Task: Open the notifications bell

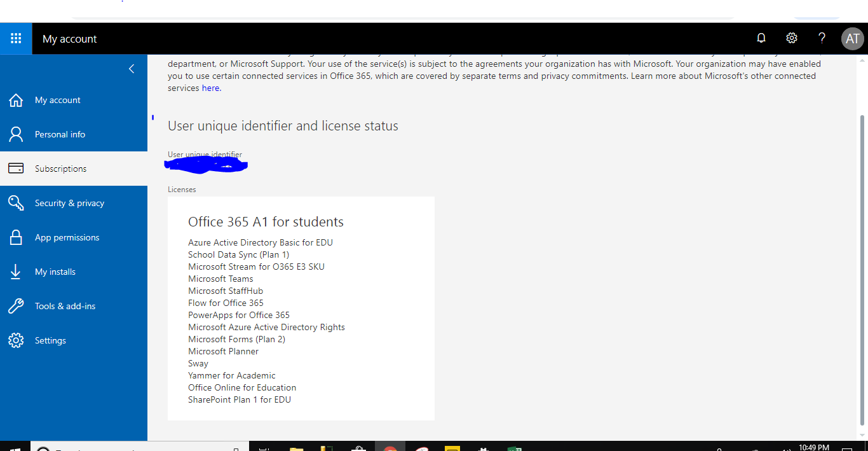Action: pos(761,38)
